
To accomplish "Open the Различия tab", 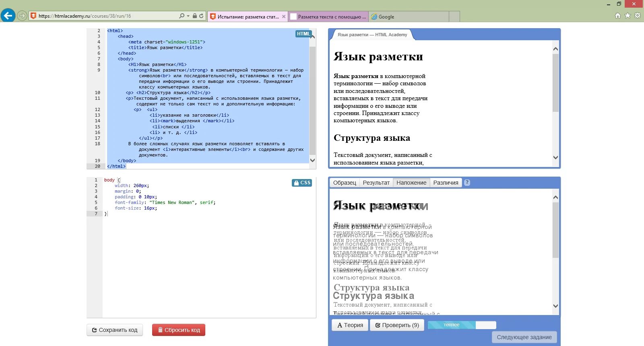I will (x=446, y=183).
